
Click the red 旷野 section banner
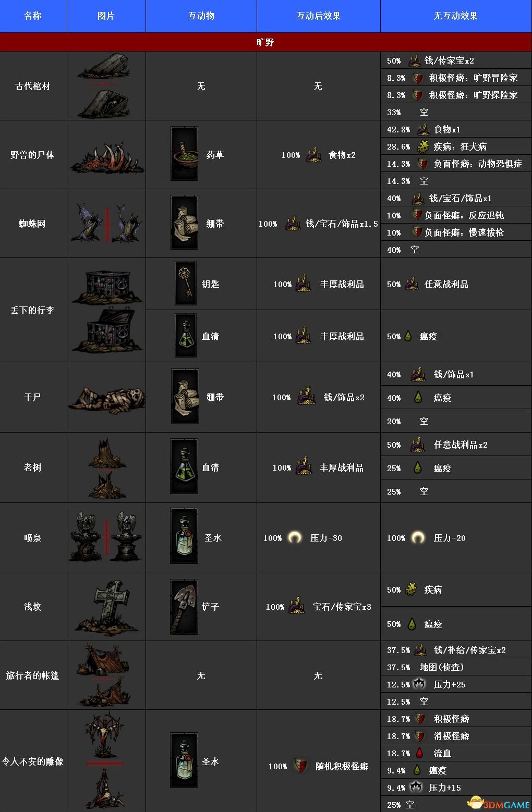click(266, 42)
